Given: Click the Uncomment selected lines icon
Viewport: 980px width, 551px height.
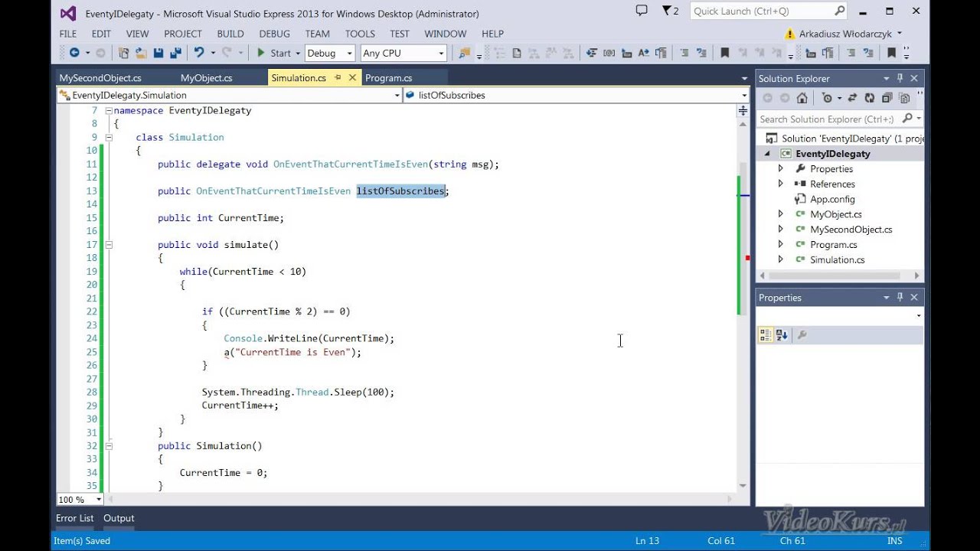Looking at the screenshot, I should [x=702, y=53].
